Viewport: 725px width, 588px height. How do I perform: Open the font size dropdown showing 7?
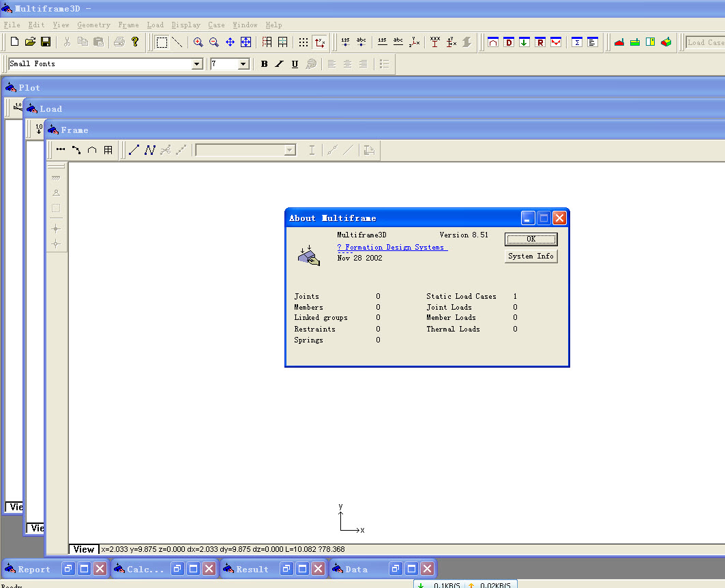point(243,64)
